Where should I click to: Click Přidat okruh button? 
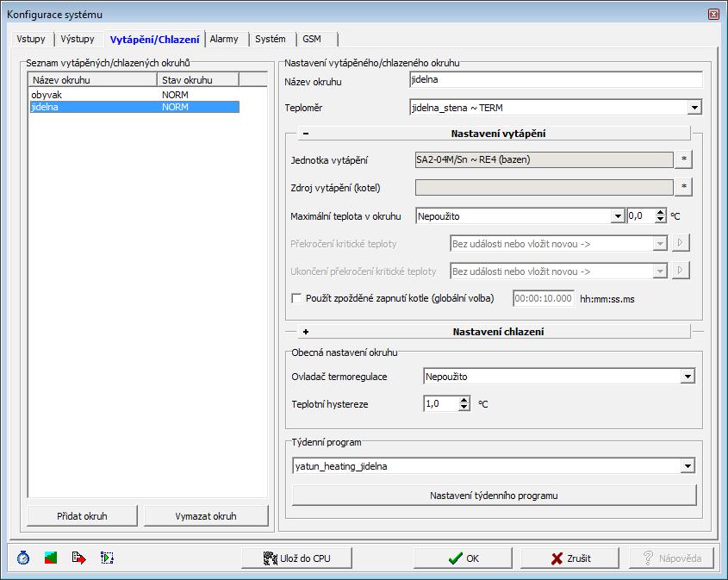click(82, 516)
